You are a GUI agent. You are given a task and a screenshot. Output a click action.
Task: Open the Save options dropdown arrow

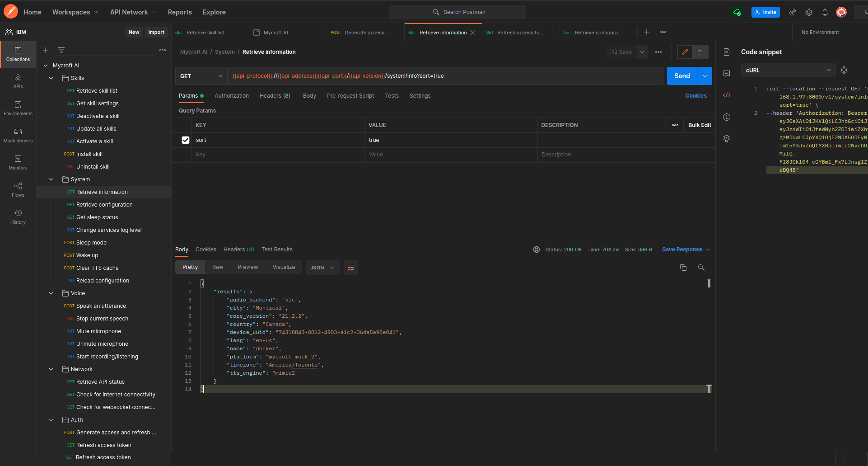[x=642, y=52]
